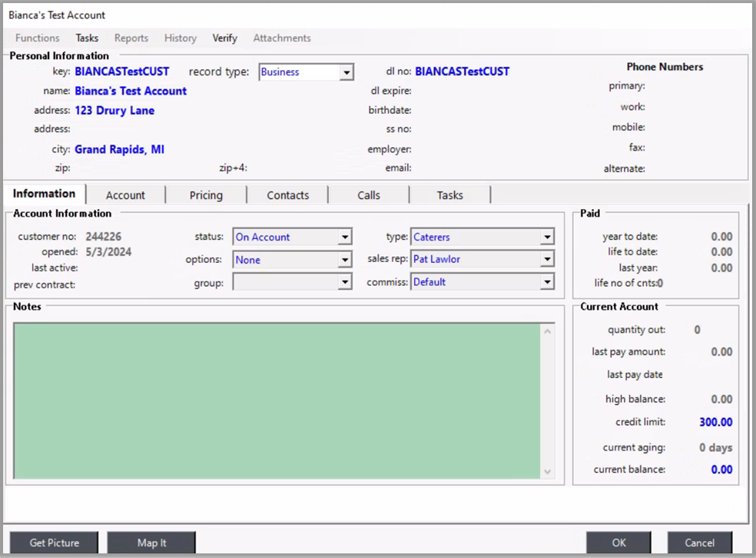Expand the status dropdown
The image size is (756, 558).
point(345,237)
